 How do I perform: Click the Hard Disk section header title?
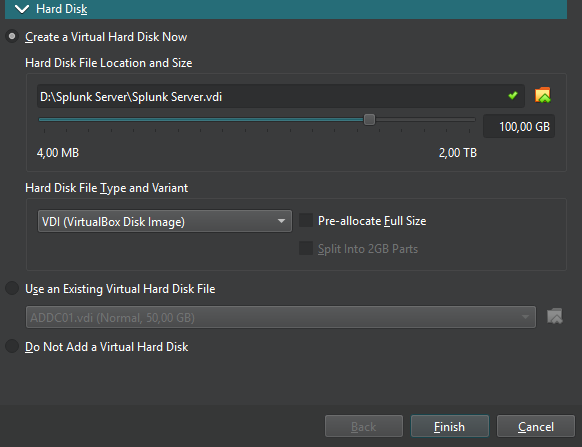point(62,9)
